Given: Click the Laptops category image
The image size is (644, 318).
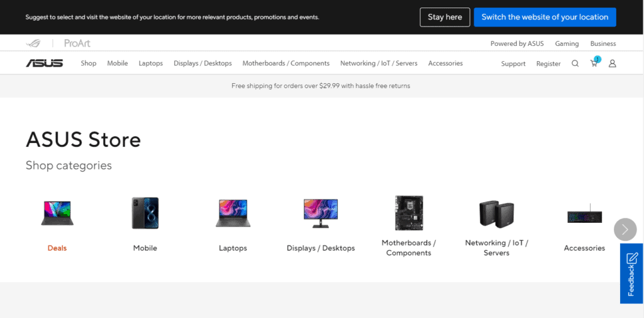Looking at the screenshot, I should [x=233, y=213].
